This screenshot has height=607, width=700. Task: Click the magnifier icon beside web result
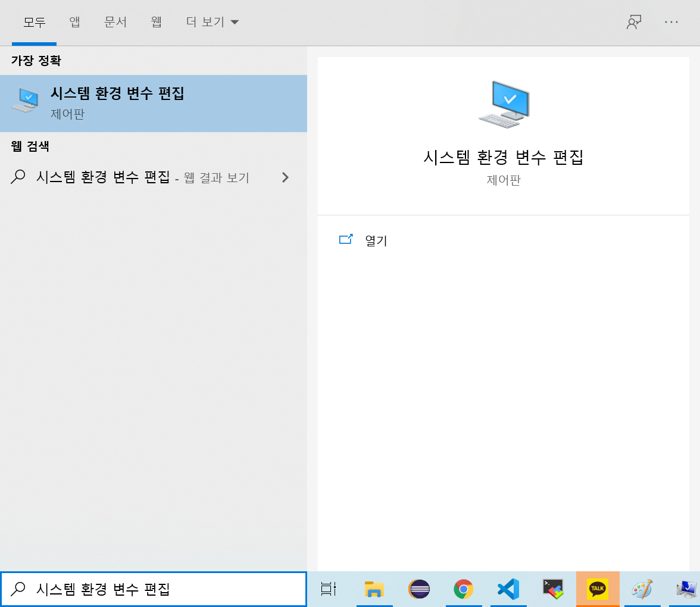[x=18, y=177]
